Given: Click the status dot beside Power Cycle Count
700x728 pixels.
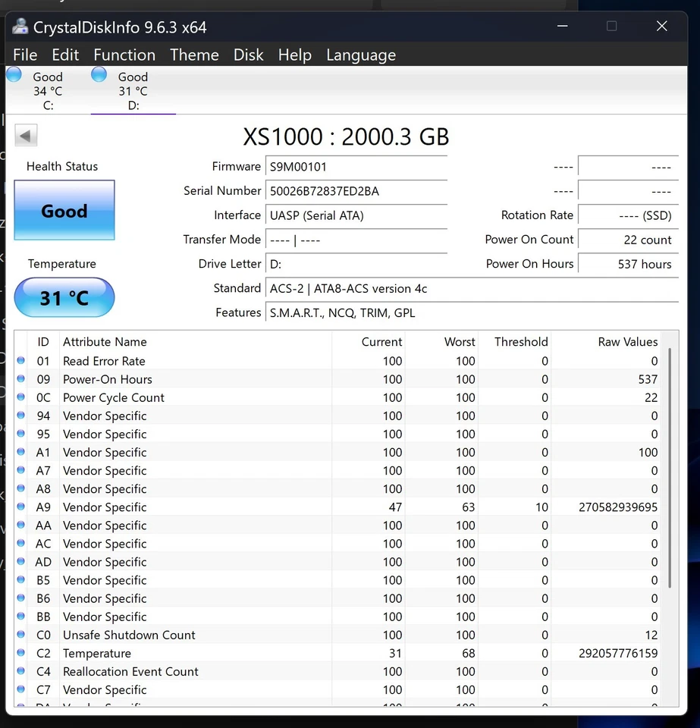Looking at the screenshot, I should click(20, 397).
